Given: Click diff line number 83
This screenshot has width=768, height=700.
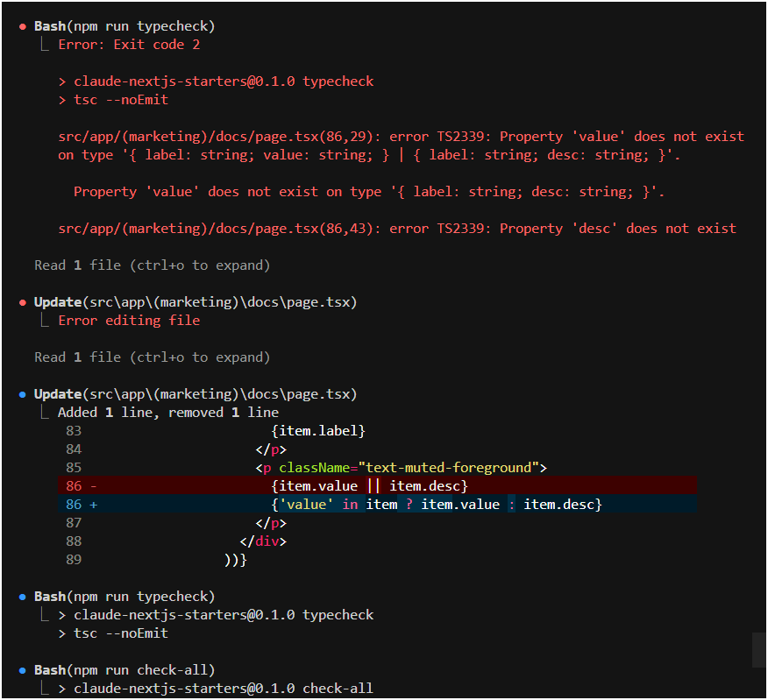Looking at the screenshot, I should click(74, 431).
